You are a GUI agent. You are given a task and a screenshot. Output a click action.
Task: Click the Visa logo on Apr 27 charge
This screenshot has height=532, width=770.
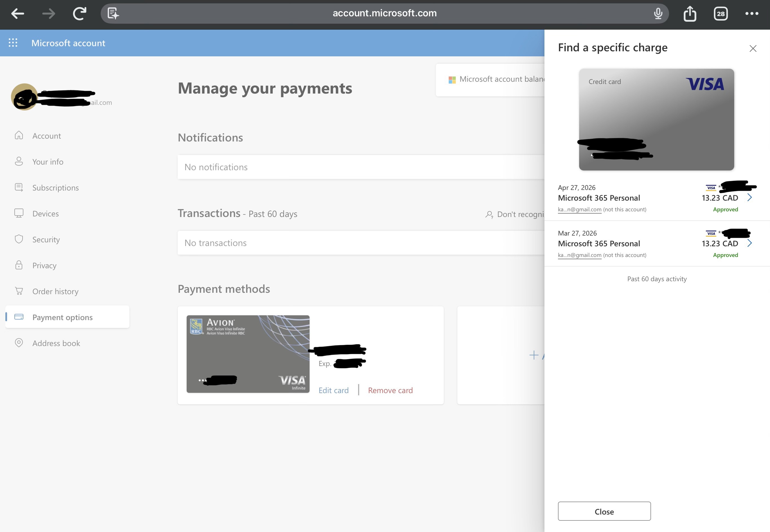tap(711, 188)
